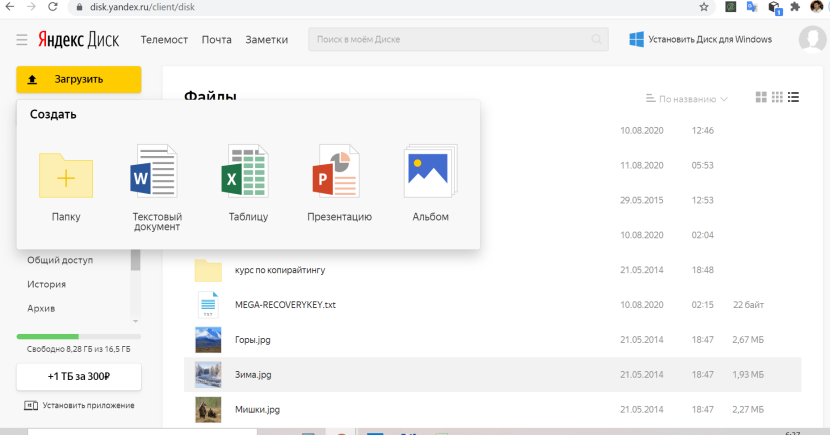Switch to list view

(x=794, y=98)
